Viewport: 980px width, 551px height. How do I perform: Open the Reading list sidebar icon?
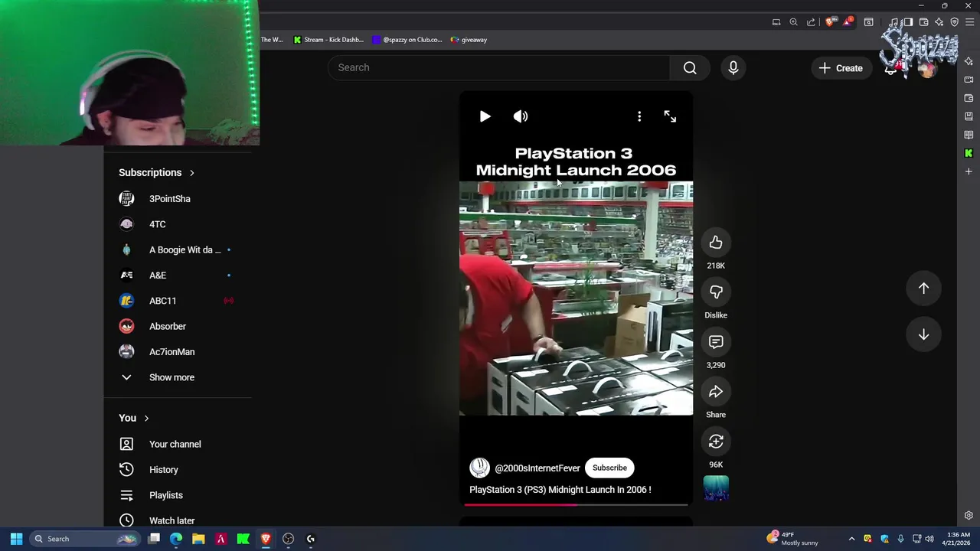click(x=969, y=135)
